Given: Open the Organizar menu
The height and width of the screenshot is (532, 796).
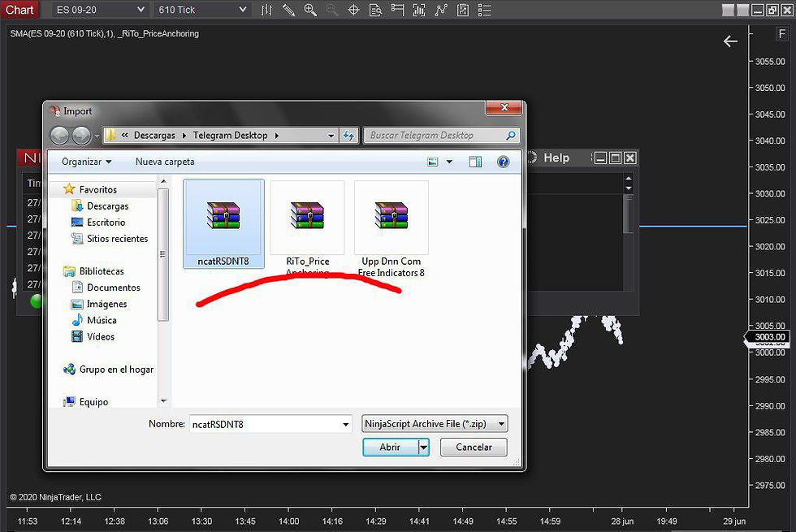Looking at the screenshot, I should click(x=86, y=162).
